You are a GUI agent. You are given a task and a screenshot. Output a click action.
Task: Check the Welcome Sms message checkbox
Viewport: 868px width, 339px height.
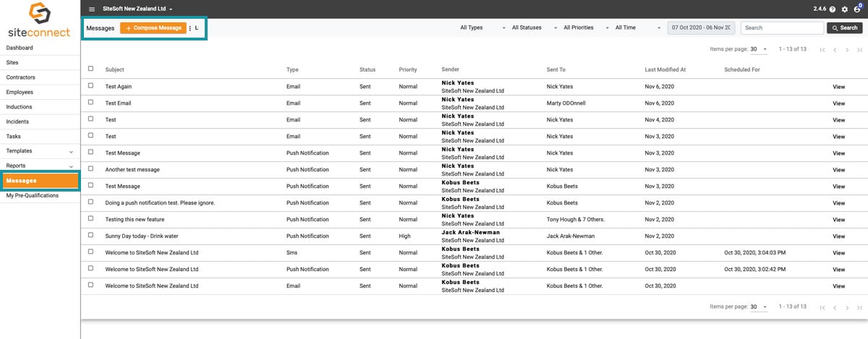coord(90,252)
